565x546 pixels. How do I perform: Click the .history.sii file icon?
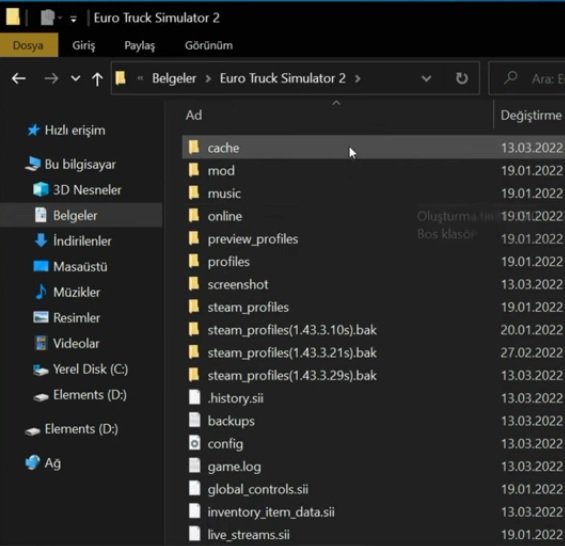(195, 398)
